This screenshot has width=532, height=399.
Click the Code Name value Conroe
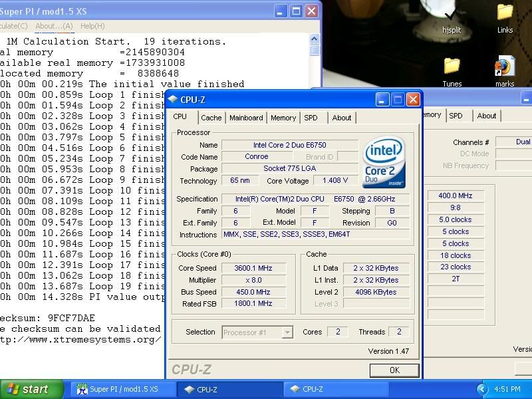257,157
